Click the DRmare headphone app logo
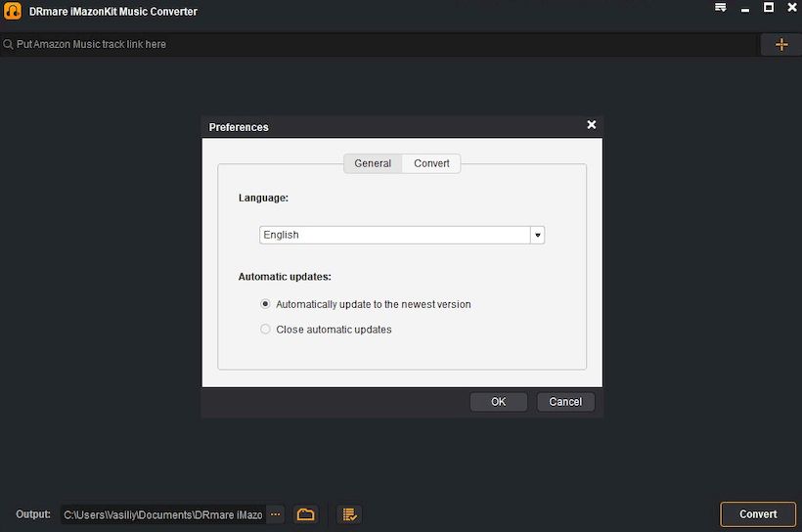Image resolution: width=802 pixels, height=532 pixels. pyautogui.click(x=13, y=11)
